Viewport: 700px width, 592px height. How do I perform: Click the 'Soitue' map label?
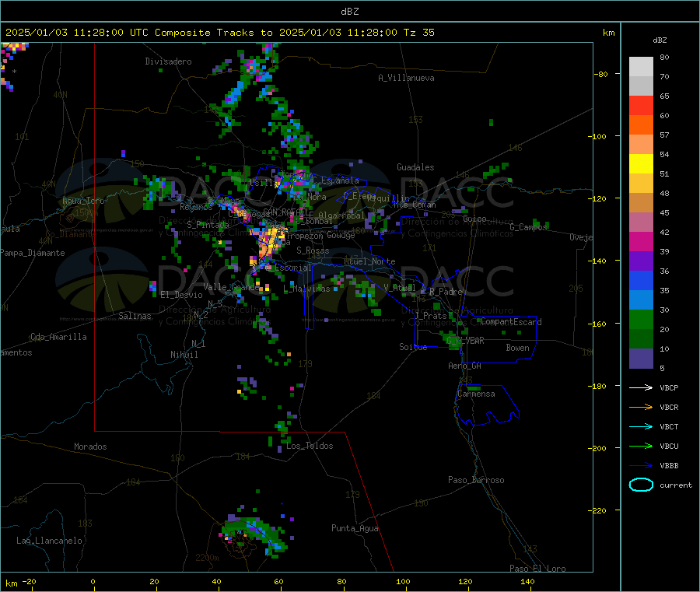(x=414, y=347)
